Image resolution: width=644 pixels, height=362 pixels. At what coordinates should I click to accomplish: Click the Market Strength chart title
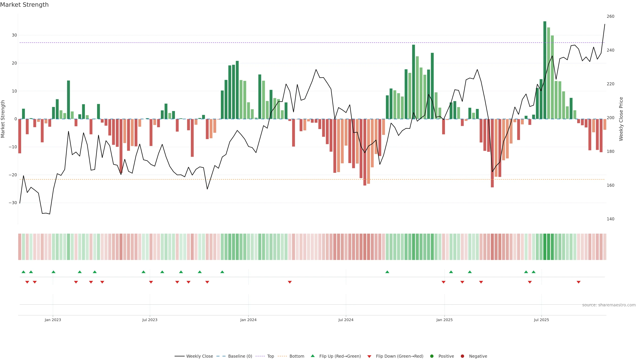click(x=24, y=5)
